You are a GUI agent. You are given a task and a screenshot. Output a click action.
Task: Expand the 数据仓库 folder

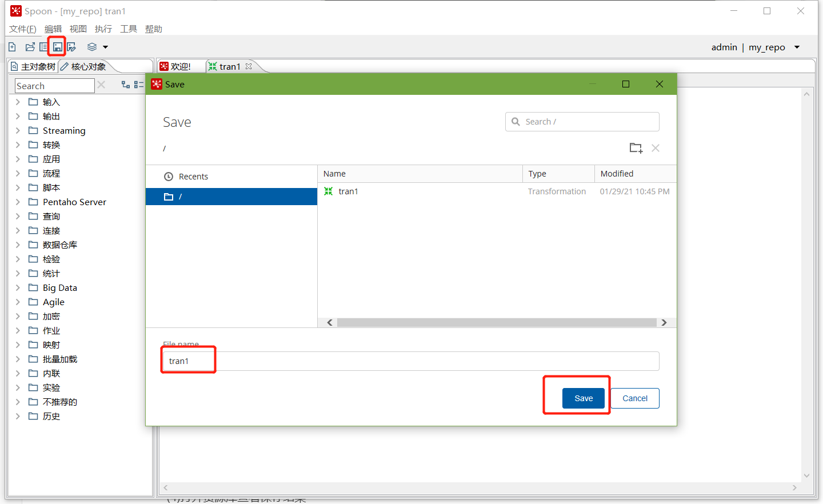click(18, 245)
